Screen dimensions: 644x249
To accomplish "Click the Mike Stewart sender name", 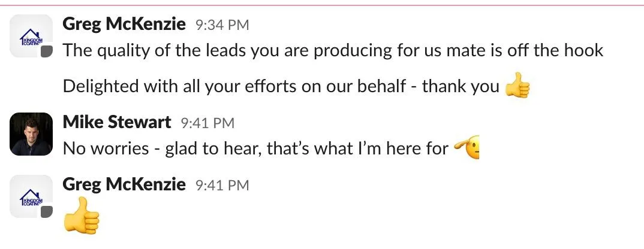I will [117, 122].
